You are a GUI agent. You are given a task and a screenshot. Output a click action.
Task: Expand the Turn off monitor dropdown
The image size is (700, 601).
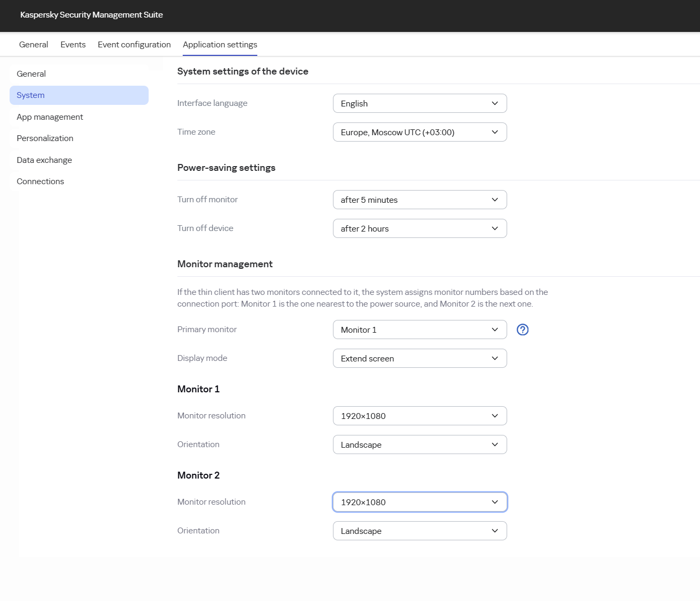click(420, 200)
